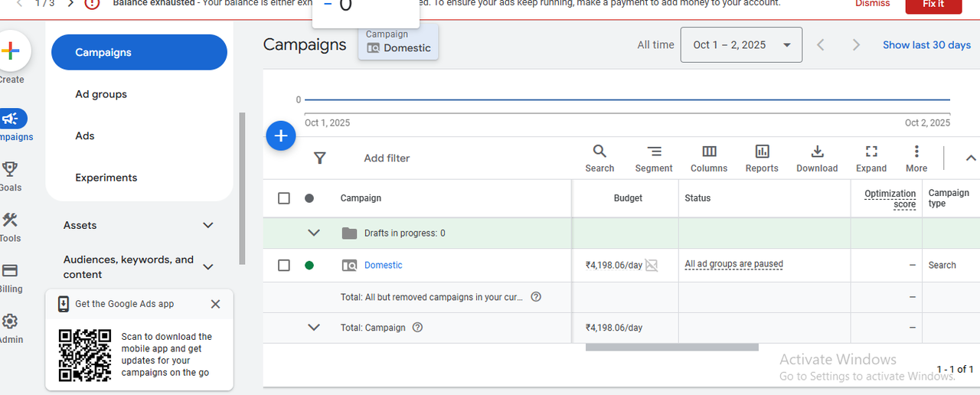This screenshot has width=980, height=395.
Task: Collapse the Drafts in progress row
Action: [x=313, y=233]
